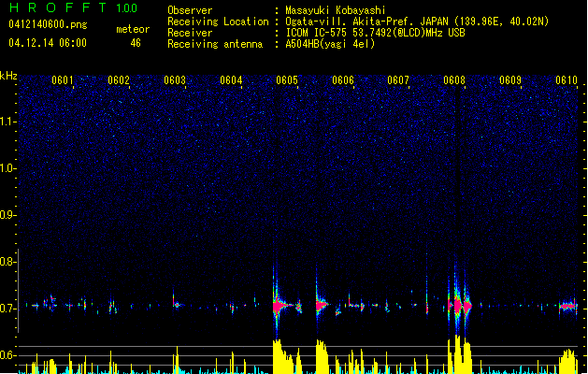Click the 'meteor' label
Screen dimensions: 588x374
tap(133, 29)
